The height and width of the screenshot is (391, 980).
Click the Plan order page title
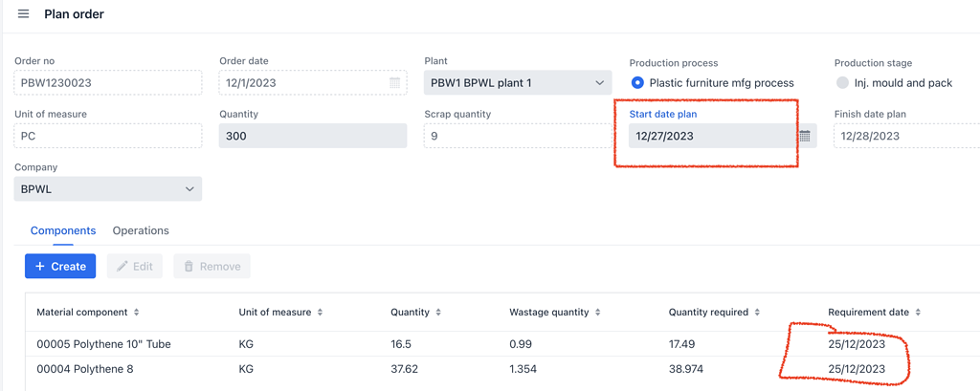(x=74, y=13)
